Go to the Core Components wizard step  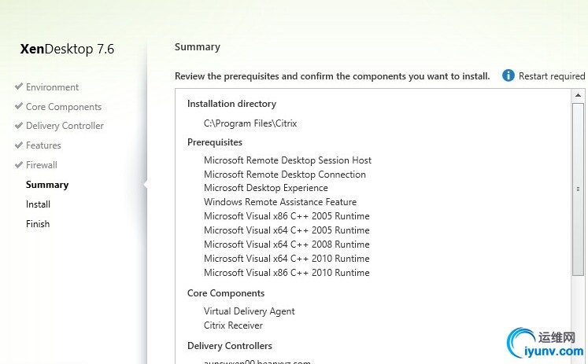(64, 107)
